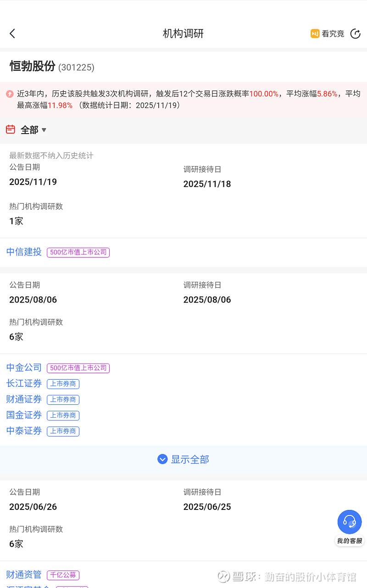Click 500亿市值上市公司 tag beside 中信建投
This screenshot has height=588, width=367.
78,252
